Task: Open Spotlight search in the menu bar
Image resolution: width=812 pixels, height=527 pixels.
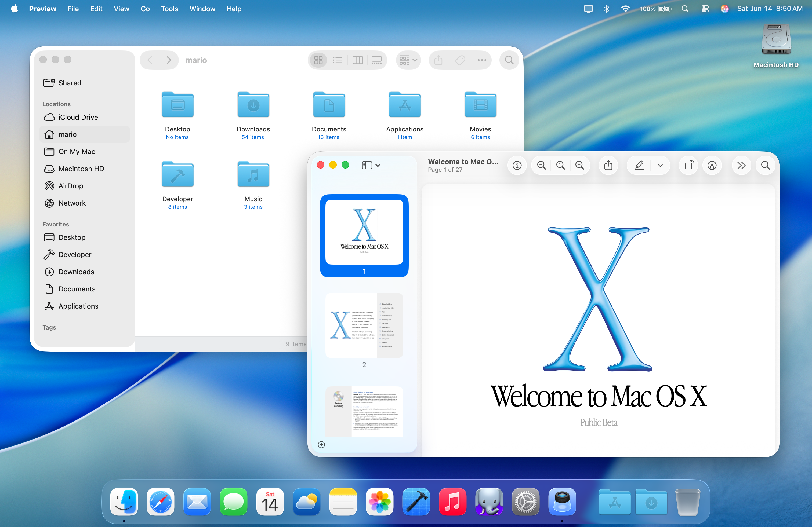Action: [685, 9]
